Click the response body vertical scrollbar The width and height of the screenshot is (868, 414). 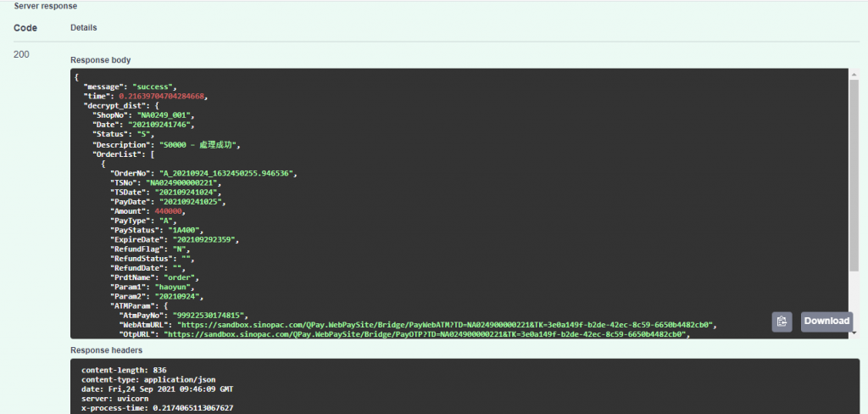pyautogui.click(x=854, y=177)
